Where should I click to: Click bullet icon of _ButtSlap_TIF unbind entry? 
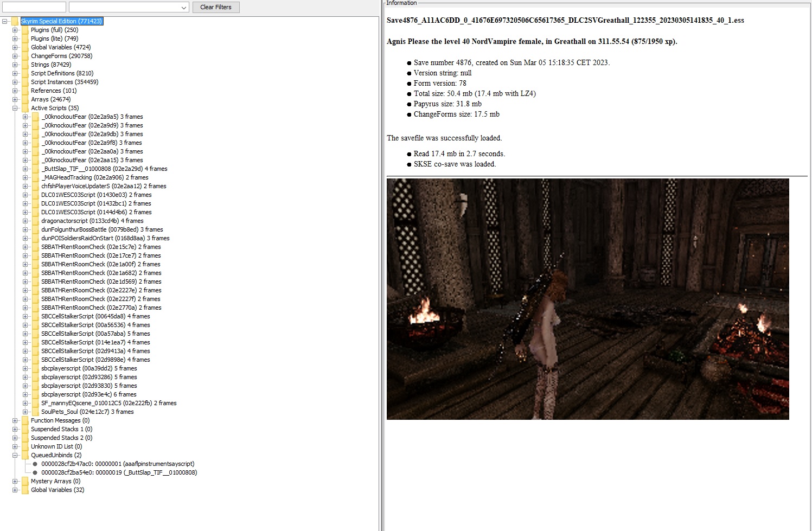pos(35,472)
